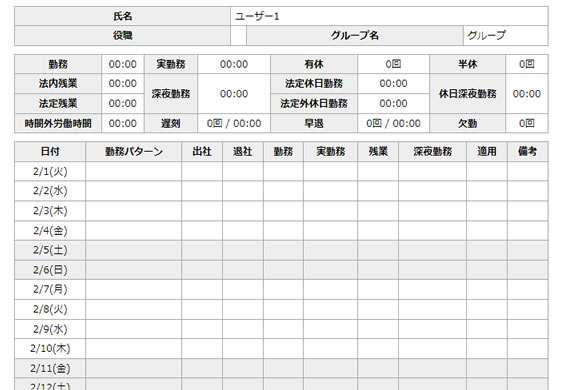Select the 法定残業 summary label
The width and height of the screenshot is (570, 390).
coord(58,104)
